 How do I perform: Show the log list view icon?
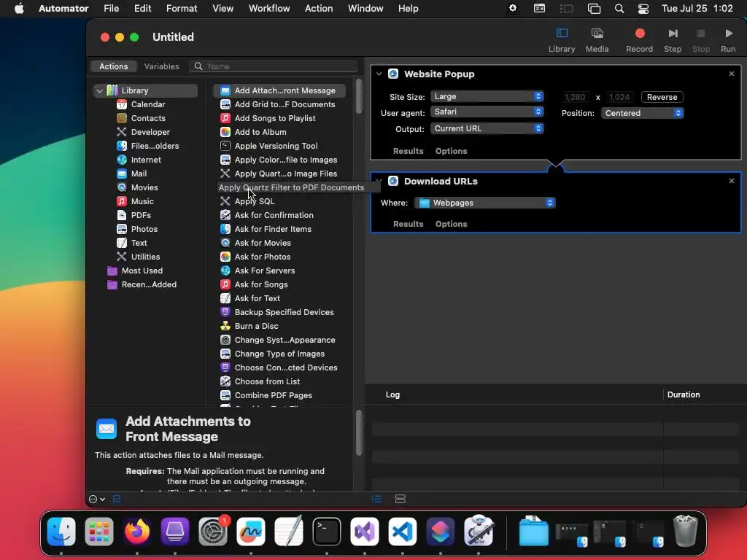[376, 499]
